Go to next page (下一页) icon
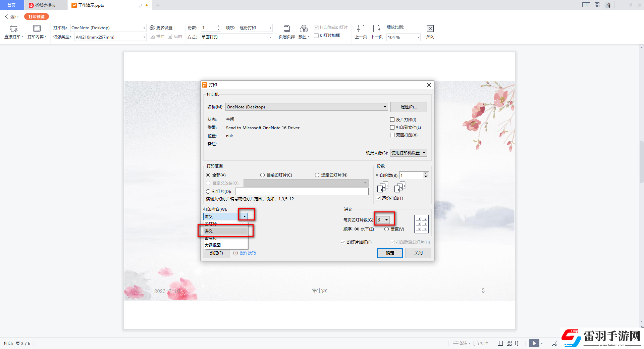 377,29
